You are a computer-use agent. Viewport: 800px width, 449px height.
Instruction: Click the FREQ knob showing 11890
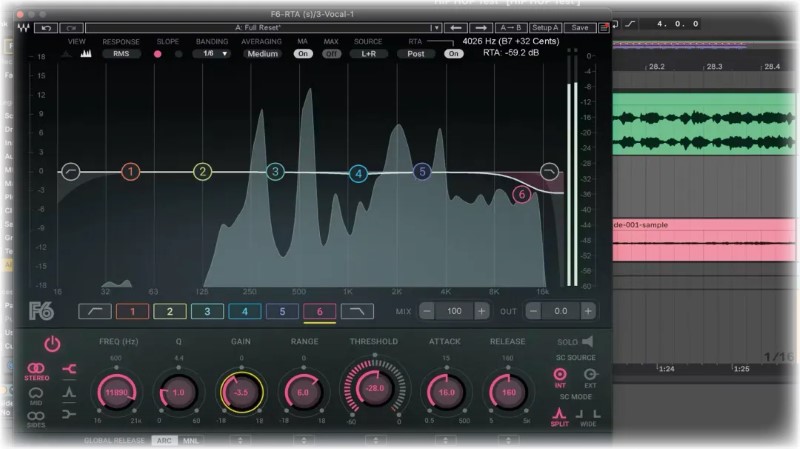116,392
